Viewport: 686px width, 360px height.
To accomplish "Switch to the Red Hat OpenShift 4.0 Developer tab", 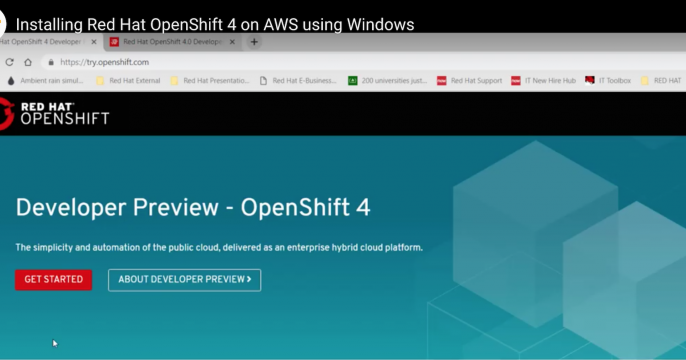I will (x=172, y=42).
